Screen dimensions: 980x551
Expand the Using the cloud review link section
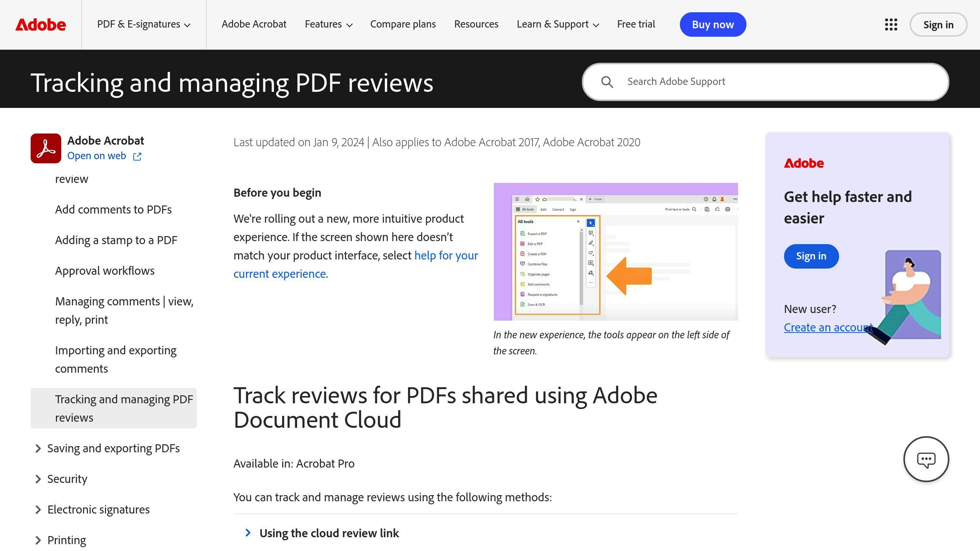click(329, 532)
